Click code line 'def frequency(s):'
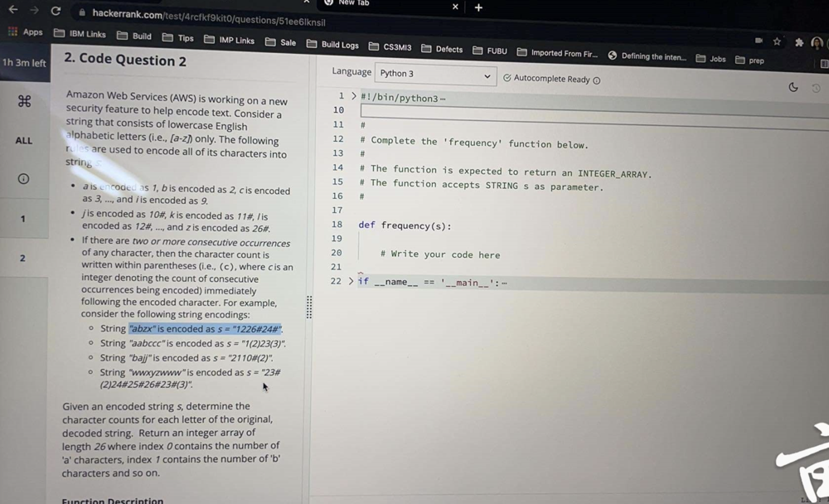The width and height of the screenshot is (829, 504). pos(405,225)
